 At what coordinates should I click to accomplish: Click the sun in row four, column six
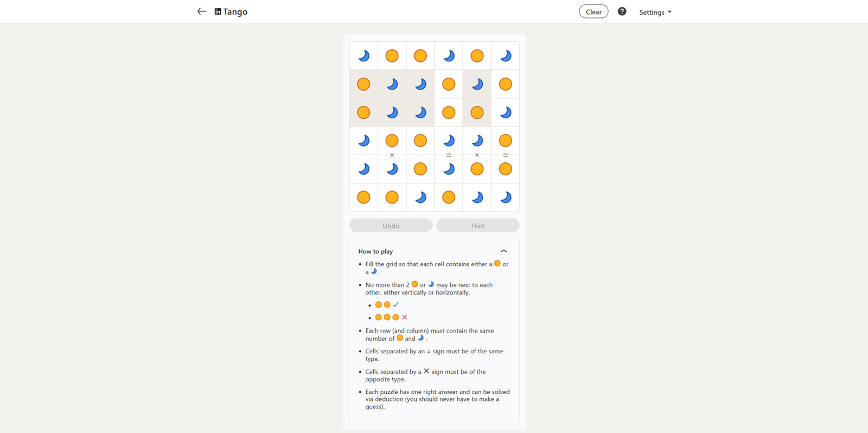coord(505,141)
